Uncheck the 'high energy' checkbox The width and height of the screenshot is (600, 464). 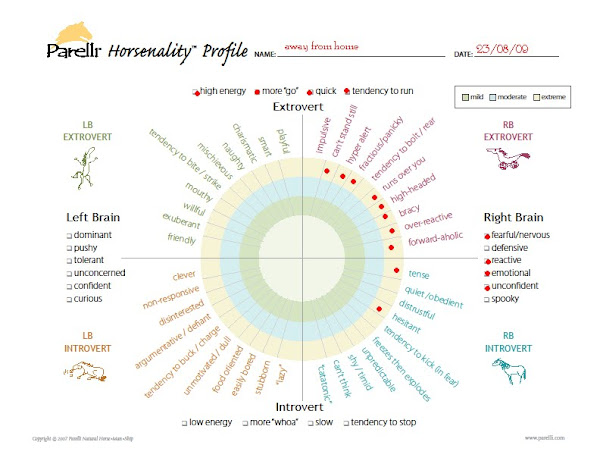196,92
